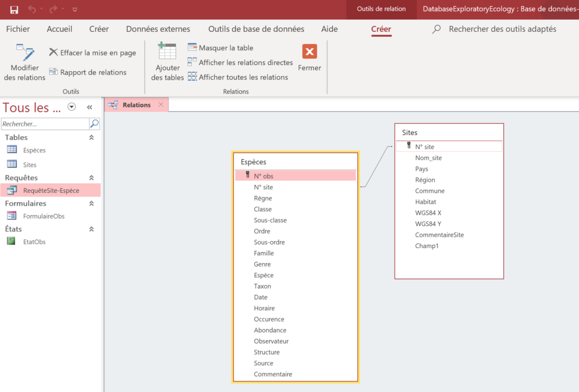Collapse the Tables group
This screenshot has width=579, height=392.
(x=92, y=137)
